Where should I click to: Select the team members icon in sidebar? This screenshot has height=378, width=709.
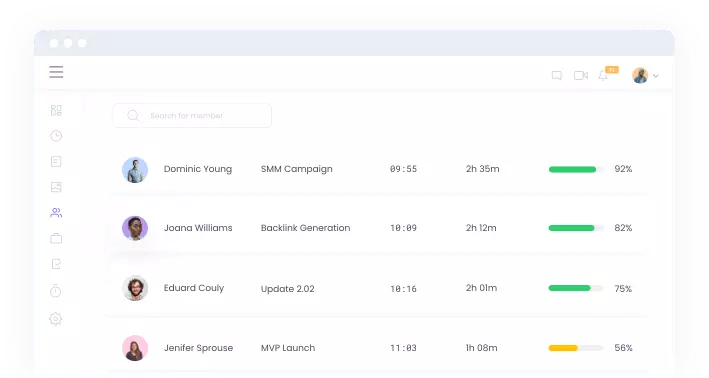56,213
